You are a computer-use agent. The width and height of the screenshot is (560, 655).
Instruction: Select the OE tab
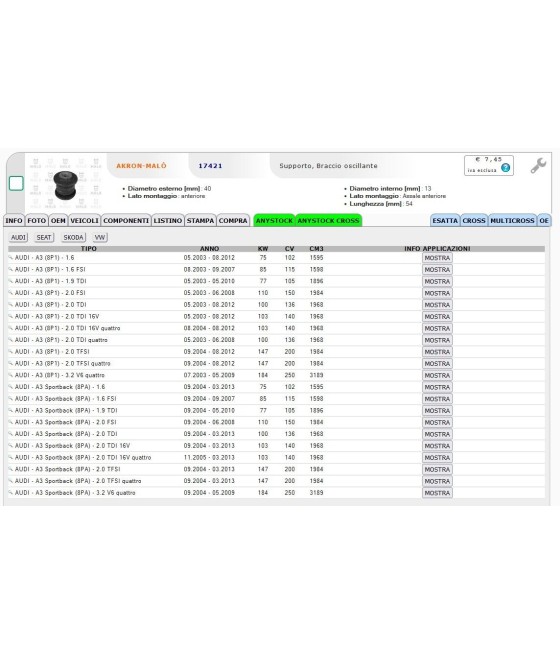(x=544, y=221)
